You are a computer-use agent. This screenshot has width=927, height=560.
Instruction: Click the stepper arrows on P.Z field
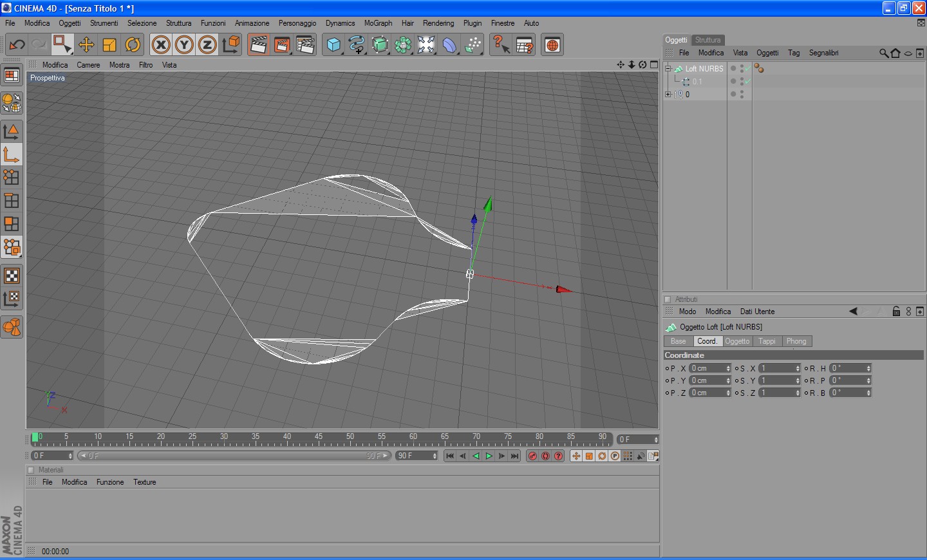coord(728,393)
